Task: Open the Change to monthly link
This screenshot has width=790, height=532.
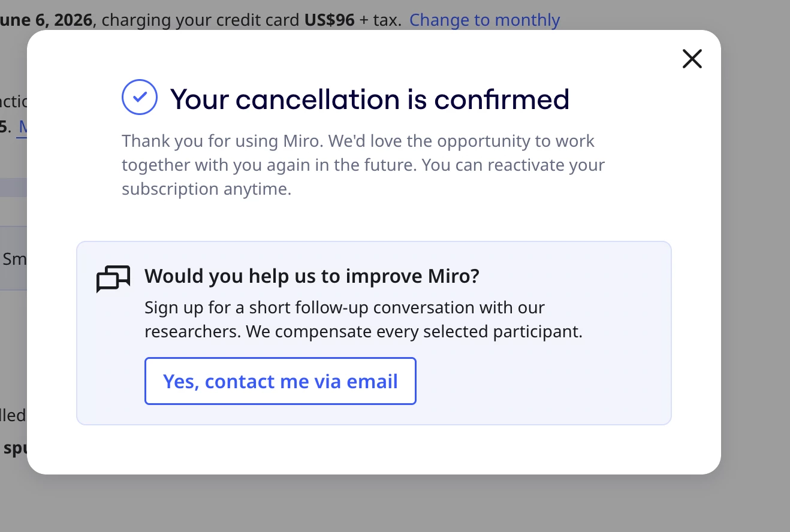Action: tap(484, 20)
